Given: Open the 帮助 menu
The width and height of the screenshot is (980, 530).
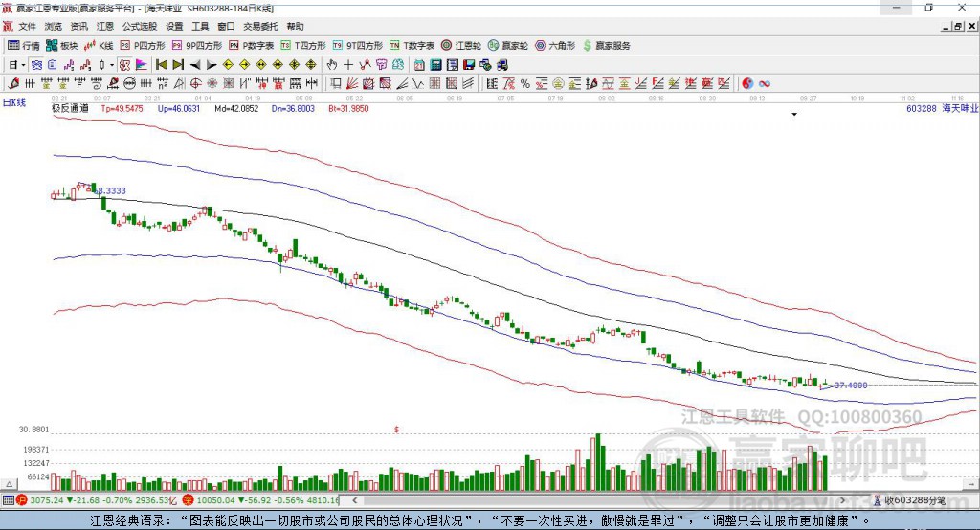Looking at the screenshot, I should tap(295, 26).
